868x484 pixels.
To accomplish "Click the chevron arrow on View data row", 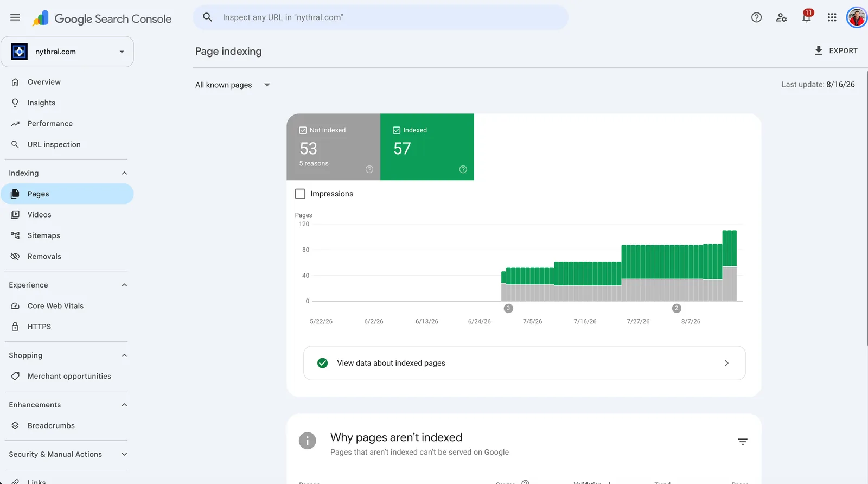I will pos(726,363).
